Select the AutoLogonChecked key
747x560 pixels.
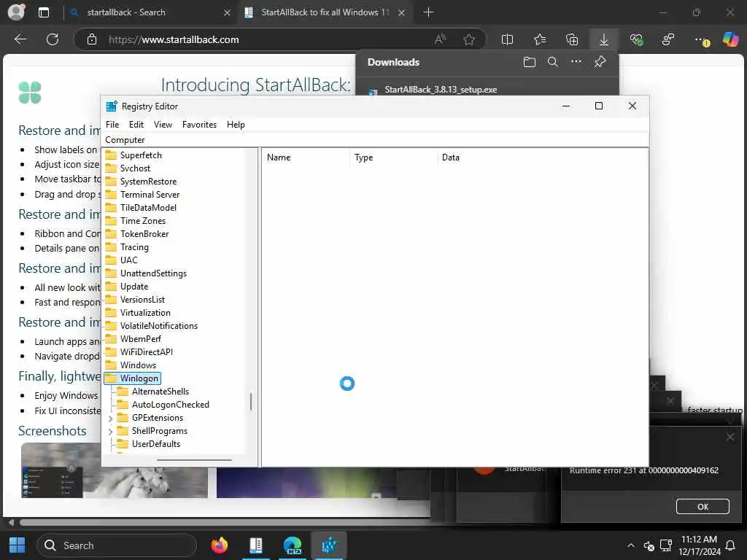(170, 405)
